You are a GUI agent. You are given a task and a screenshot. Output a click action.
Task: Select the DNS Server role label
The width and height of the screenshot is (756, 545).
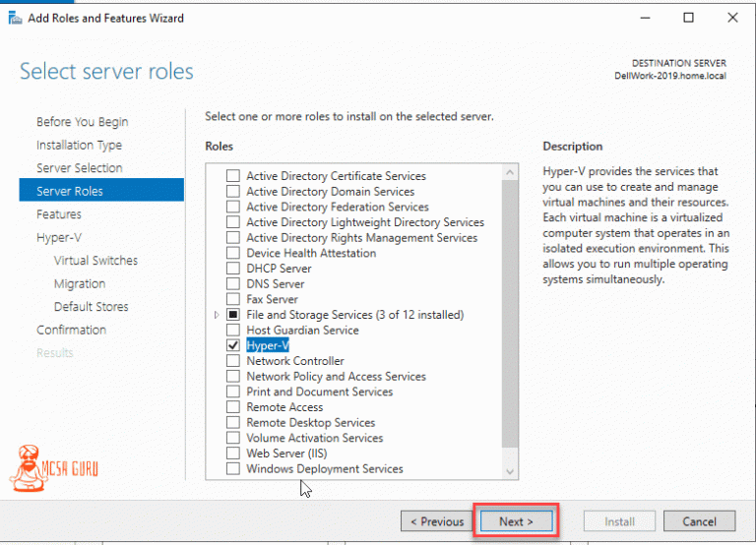click(x=276, y=284)
